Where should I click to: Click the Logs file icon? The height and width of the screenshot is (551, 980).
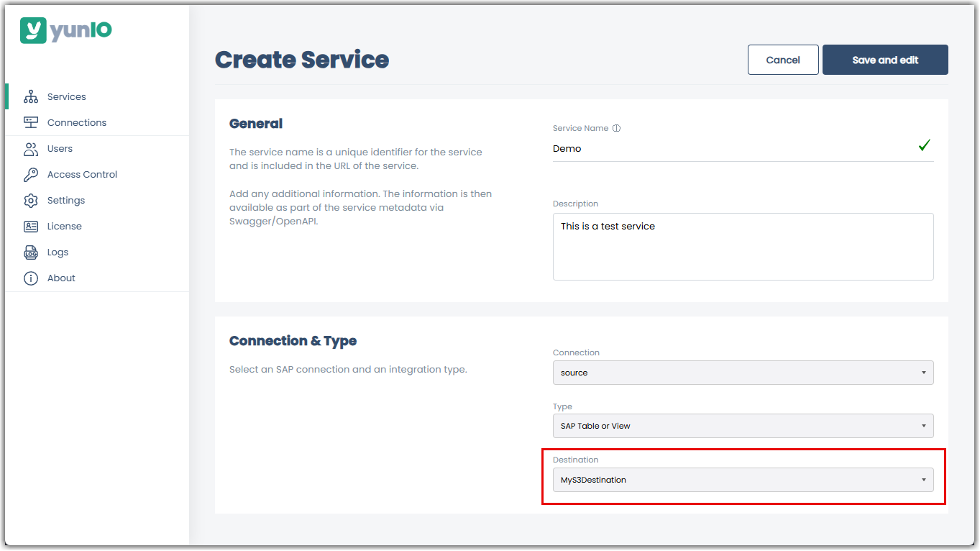point(31,252)
